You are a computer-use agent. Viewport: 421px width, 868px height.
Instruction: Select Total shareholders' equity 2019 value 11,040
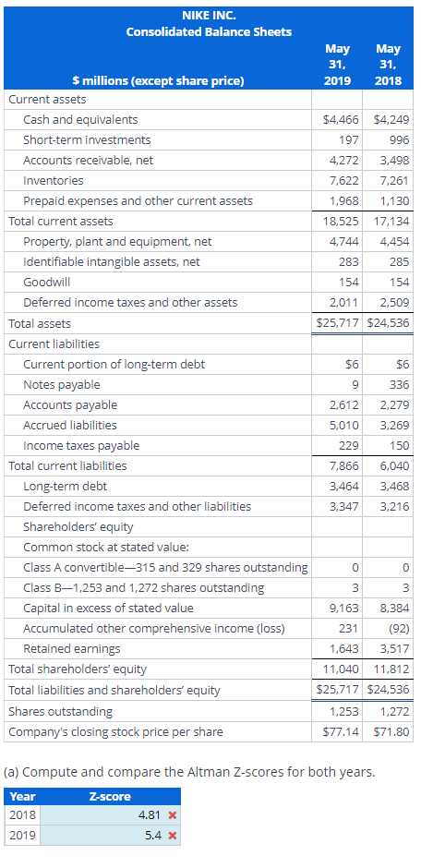(x=342, y=669)
